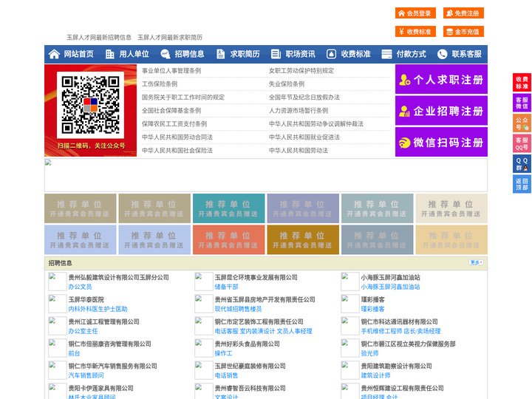Viewport: 532px width, 399px height.
Task: Open the 求职简历 menu item
Action: 245,54
